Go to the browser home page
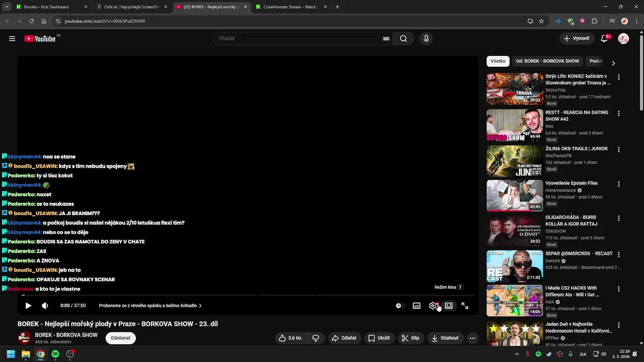Image resolution: width=644 pixels, height=362 pixels. [x=44, y=21]
